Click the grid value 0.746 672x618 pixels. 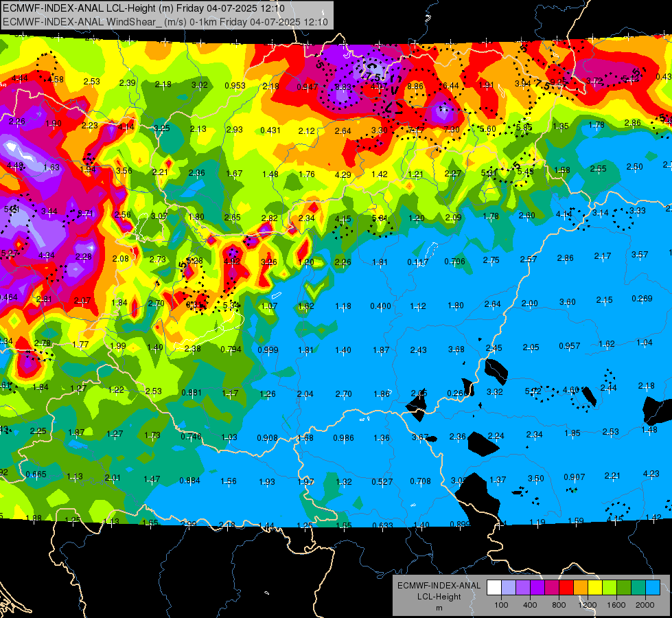tap(191, 437)
